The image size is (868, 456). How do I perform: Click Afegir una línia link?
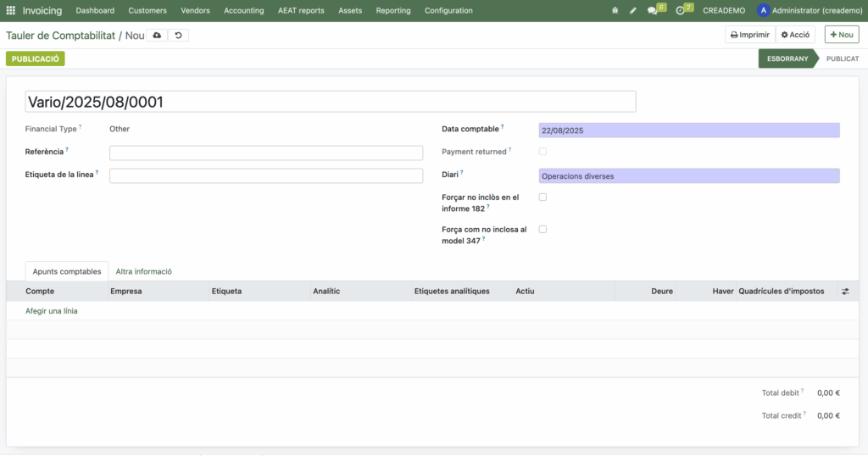(52, 311)
